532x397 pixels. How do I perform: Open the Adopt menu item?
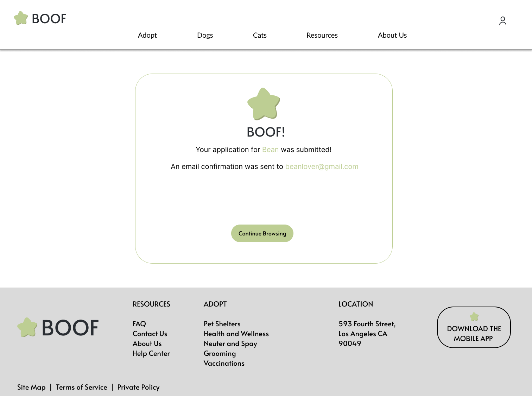pos(147,35)
